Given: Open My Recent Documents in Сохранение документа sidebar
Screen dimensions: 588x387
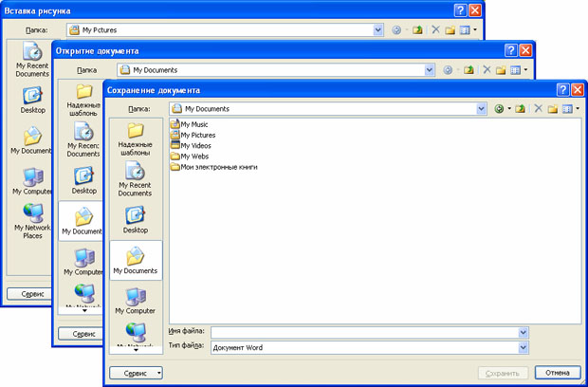Looking at the screenshot, I should [136, 179].
